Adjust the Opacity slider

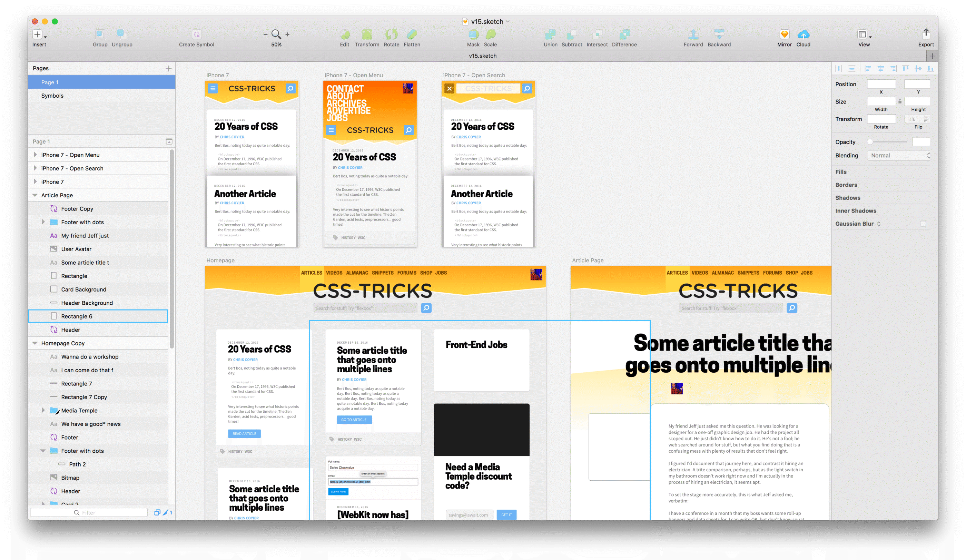pyautogui.click(x=888, y=142)
